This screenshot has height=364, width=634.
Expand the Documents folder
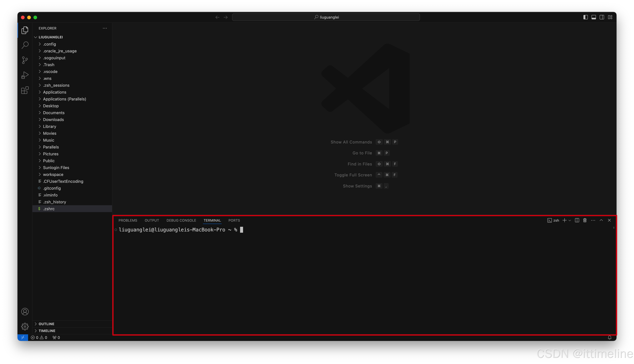point(54,113)
